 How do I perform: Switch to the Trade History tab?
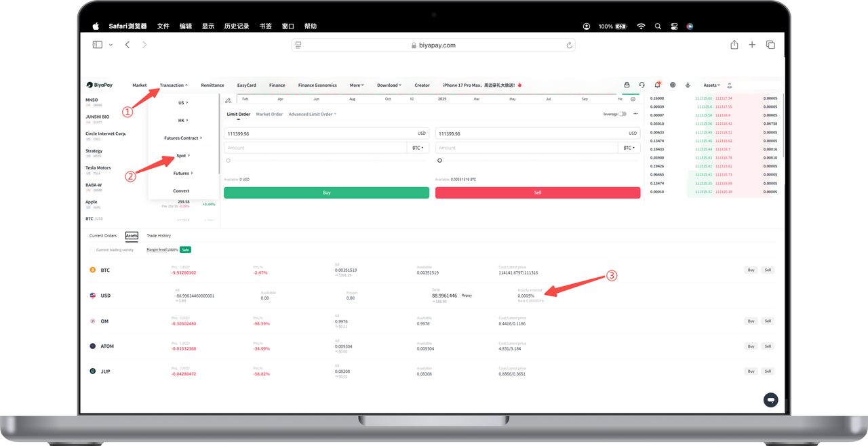tap(159, 236)
